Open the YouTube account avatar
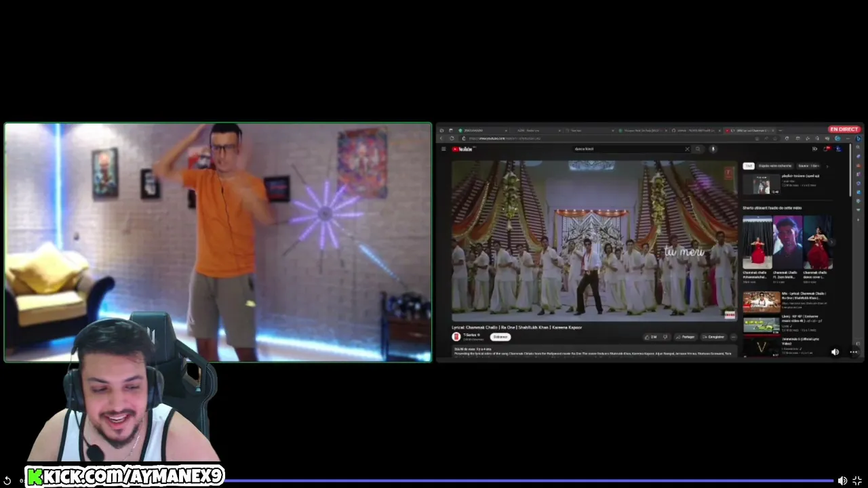 (838, 149)
